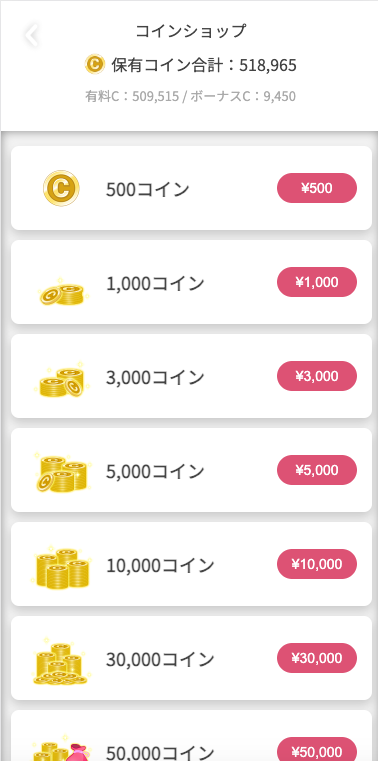Viewport: 378px width, 761px height.
Task: Go back using the back arrow icon
Action: point(32,34)
